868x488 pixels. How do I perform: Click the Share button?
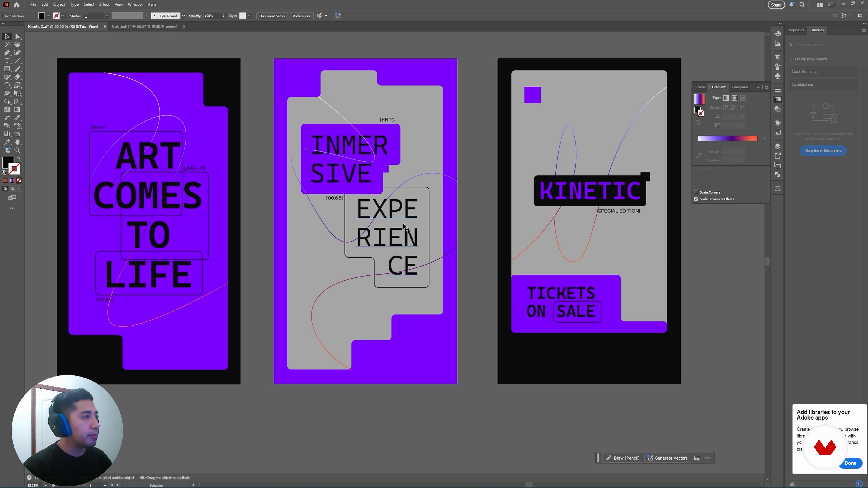pos(776,5)
